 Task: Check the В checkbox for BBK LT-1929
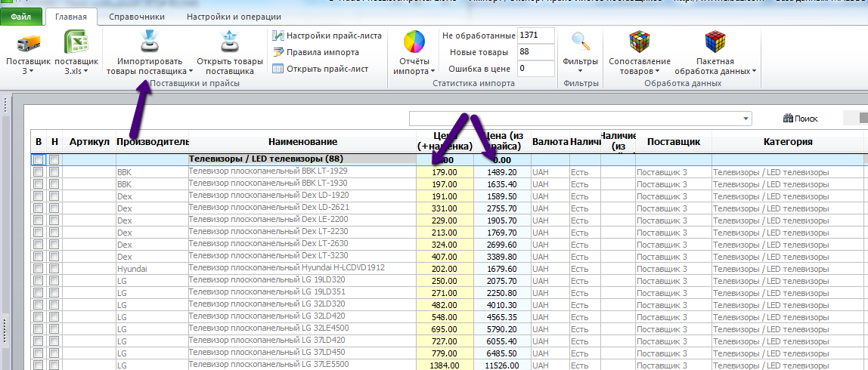tap(38, 172)
